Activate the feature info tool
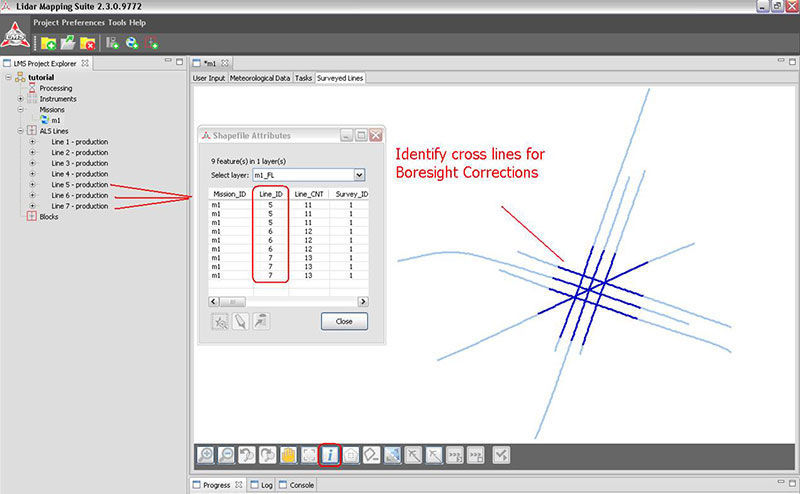This screenshot has width=800, height=494. point(329,455)
